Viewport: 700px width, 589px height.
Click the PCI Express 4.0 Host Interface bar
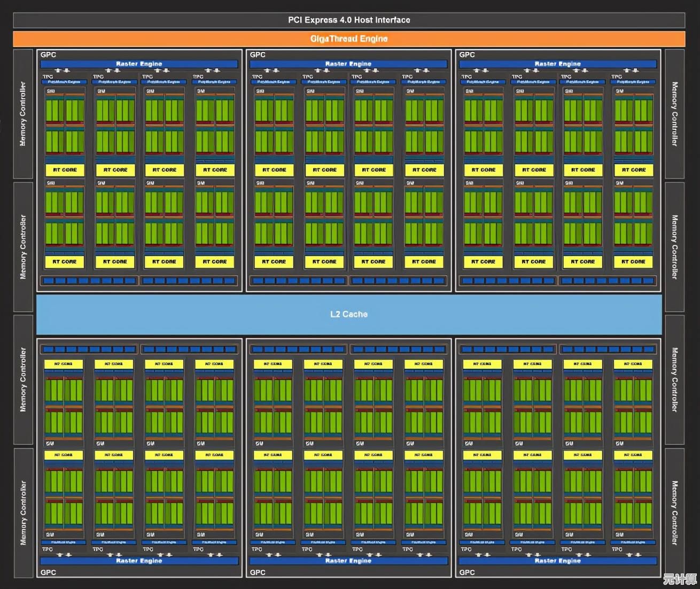pyautogui.click(x=349, y=20)
